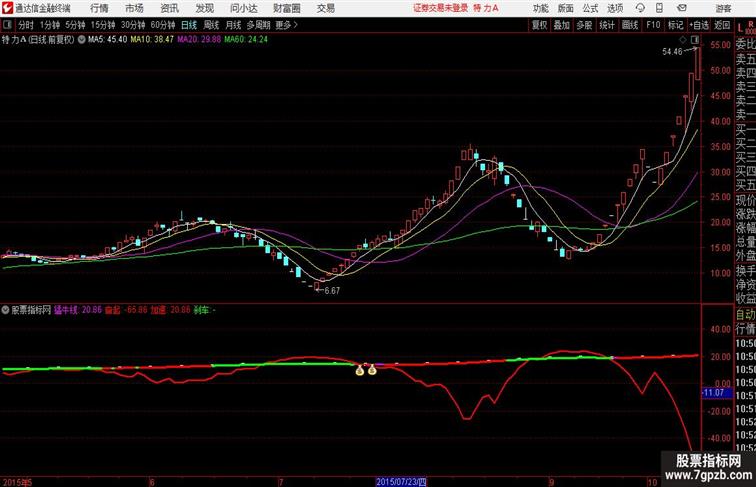Click the 加速: 20.86 indicator label
This screenshot has height=487, width=756.
click(x=171, y=310)
